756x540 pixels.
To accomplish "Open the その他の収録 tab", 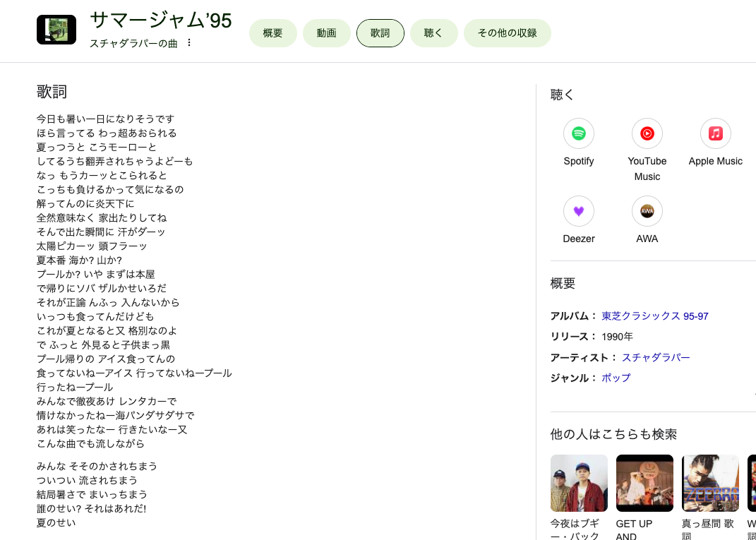I will (508, 33).
